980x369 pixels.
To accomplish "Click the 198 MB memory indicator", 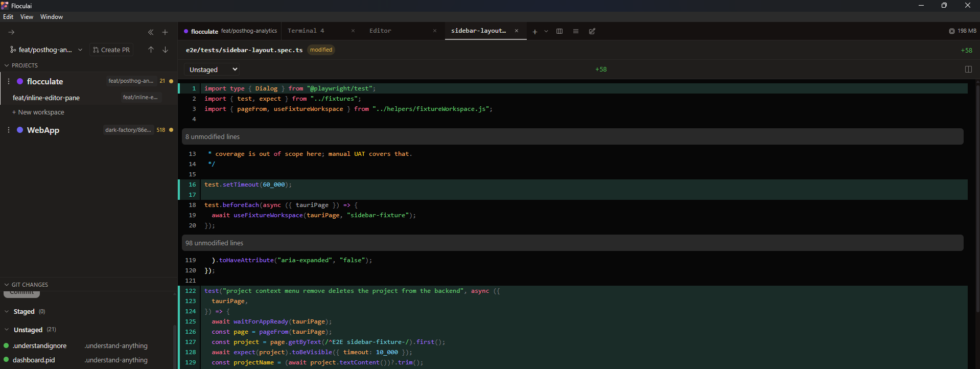I will click(x=963, y=31).
